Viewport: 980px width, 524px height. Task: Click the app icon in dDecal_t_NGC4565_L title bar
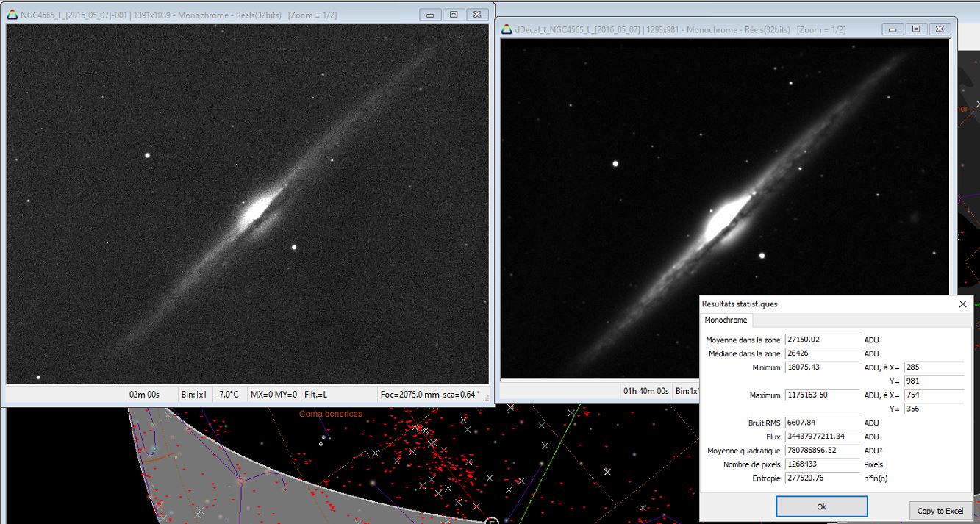[x=507, y=29]
